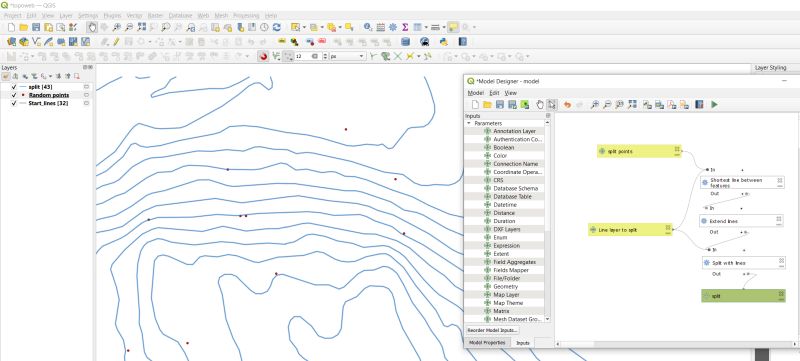Click the Reorder Model Inputs button
The width and height of the screenshot is (800, 361).
pyautogui.click(x=492, y=330)
